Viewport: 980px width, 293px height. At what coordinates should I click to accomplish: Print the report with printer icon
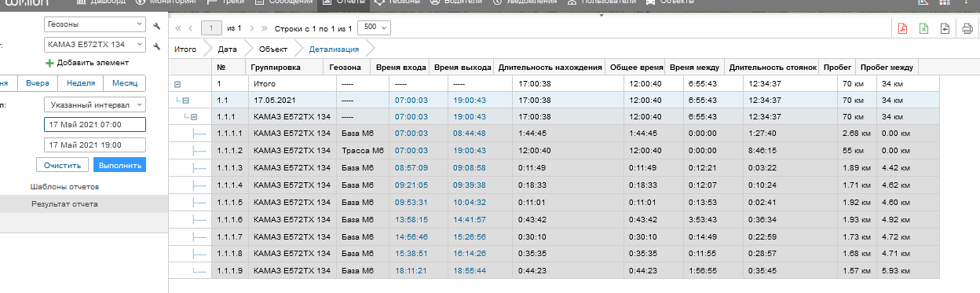pyautogui.click(x=967, y=28)
